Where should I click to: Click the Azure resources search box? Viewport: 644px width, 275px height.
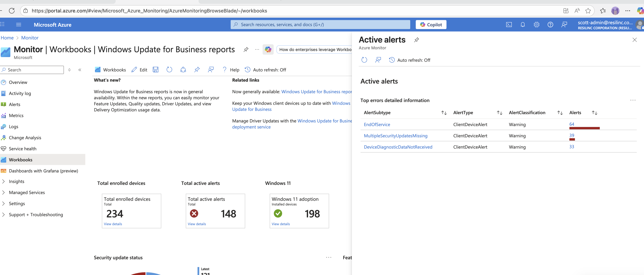click(x=320, y=25)
